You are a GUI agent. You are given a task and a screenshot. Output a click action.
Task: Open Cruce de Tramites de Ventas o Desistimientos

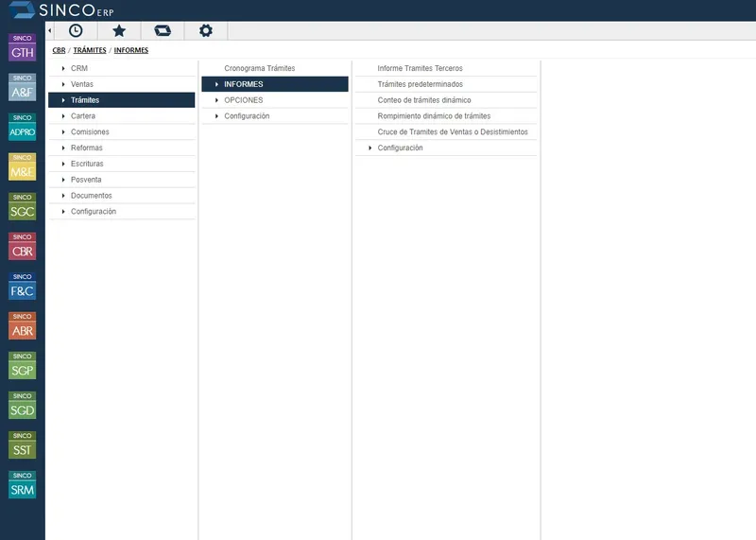pos(446,132)
